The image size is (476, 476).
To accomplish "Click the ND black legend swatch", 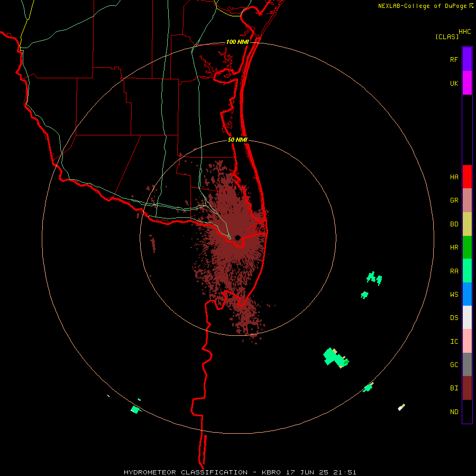I will click(x=467, y=411).
